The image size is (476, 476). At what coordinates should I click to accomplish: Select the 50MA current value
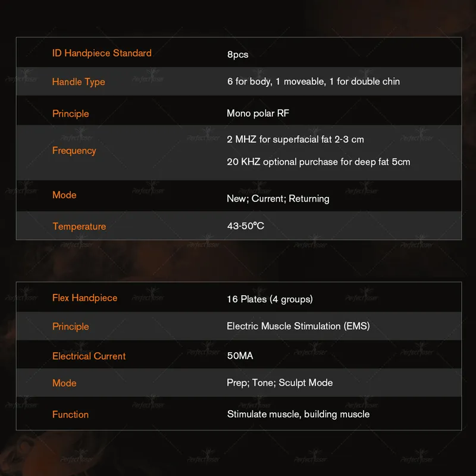(x=240, y=356)
